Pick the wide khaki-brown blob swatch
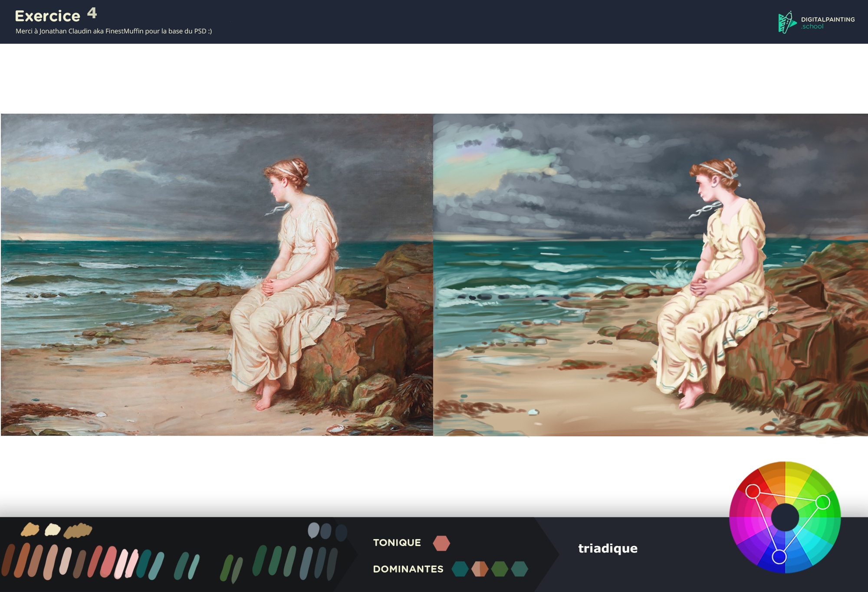The width and height of the screenshot is (868, 592). click(78, 530)
